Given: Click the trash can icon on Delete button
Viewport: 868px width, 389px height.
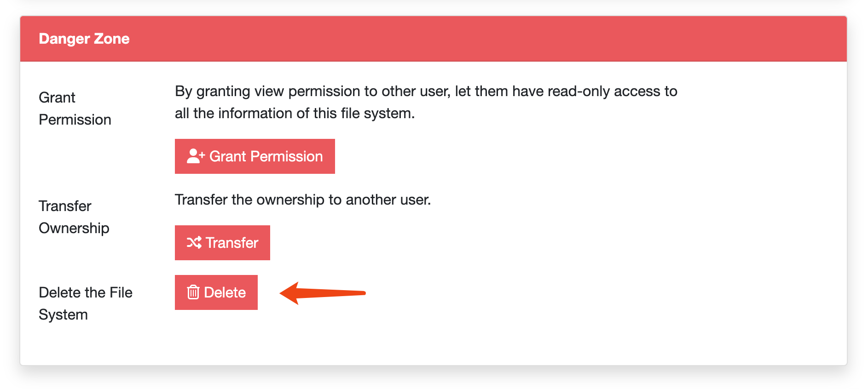Looking at the screenshot, I should point(193,292).
